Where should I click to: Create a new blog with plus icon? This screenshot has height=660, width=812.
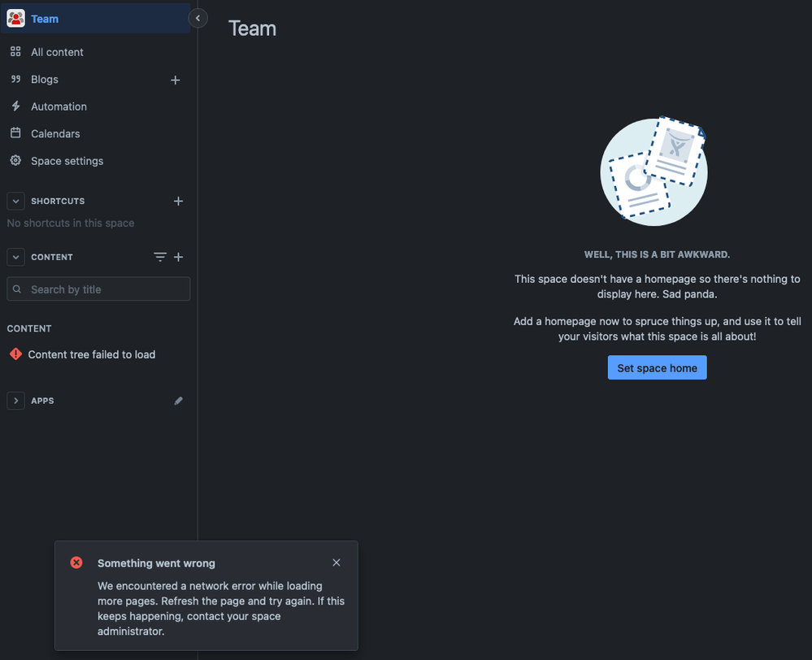click(x=175, y=80)
